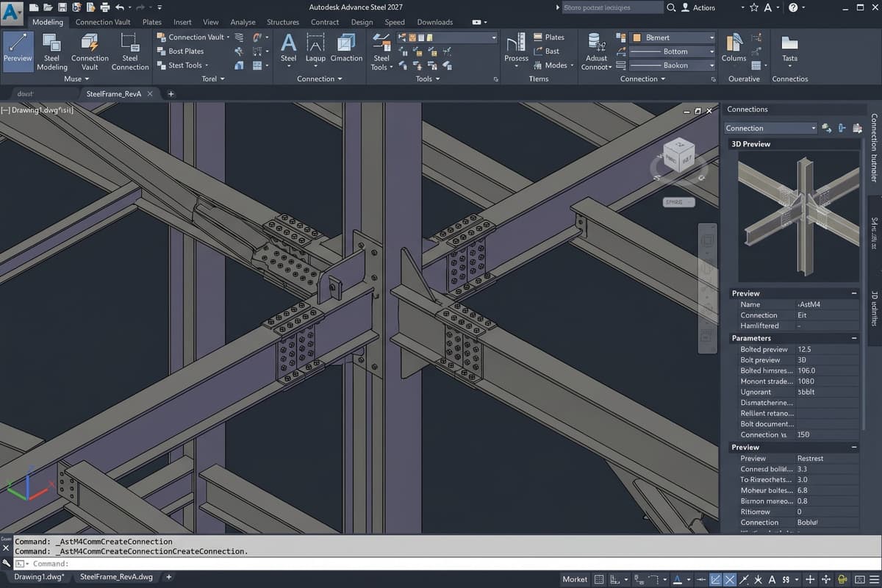Open the Help question mark icon
Screen dimensions: 882x588
(x=793, y=7)
